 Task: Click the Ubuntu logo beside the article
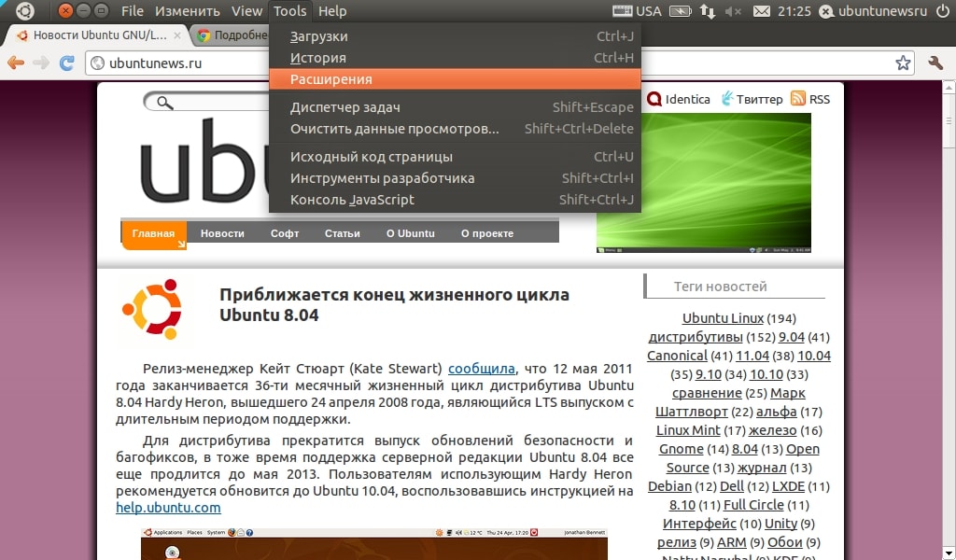[x=153, y=309]
